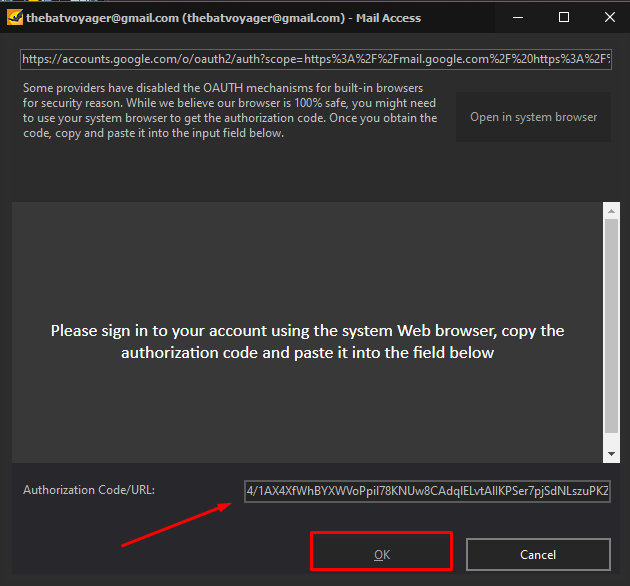Click the OAUTH providers explanation text
The image size is (630, 586).
pos(230,111)
